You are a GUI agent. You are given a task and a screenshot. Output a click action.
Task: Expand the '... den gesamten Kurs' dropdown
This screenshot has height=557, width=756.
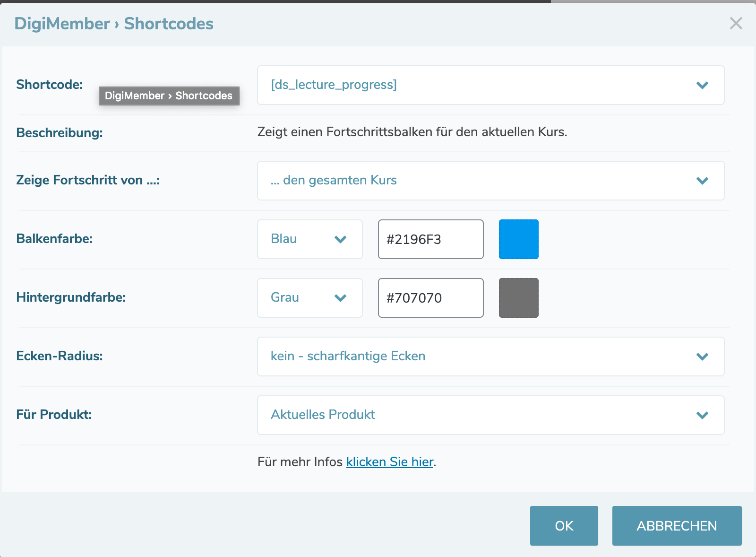pos(472,181)
